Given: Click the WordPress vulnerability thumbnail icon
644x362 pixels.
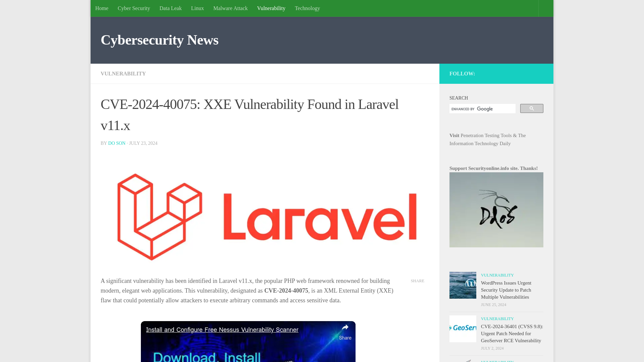Looking at the screenshot, I should [463, 285].
